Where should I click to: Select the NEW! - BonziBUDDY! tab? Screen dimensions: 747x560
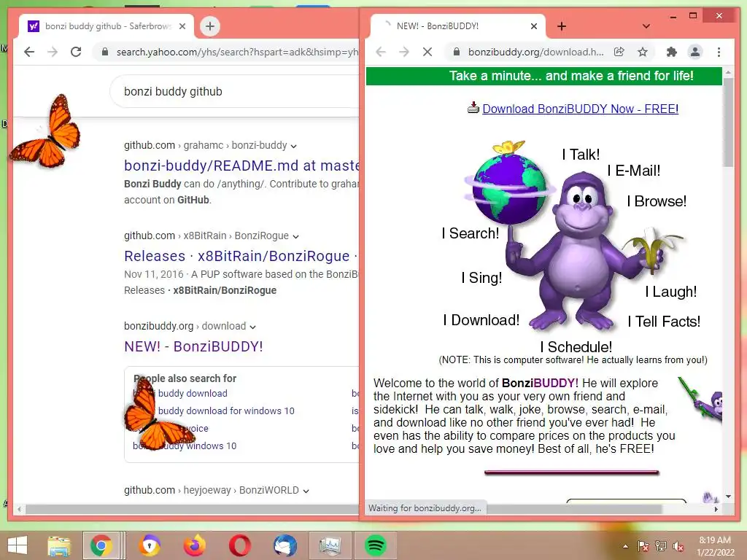pos(457,26)
